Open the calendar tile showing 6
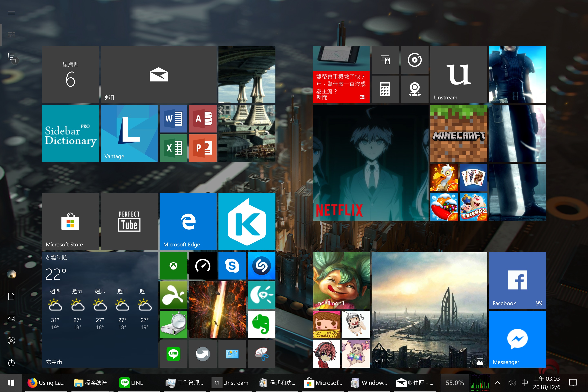The image size is (588, 392). point(70,75)
